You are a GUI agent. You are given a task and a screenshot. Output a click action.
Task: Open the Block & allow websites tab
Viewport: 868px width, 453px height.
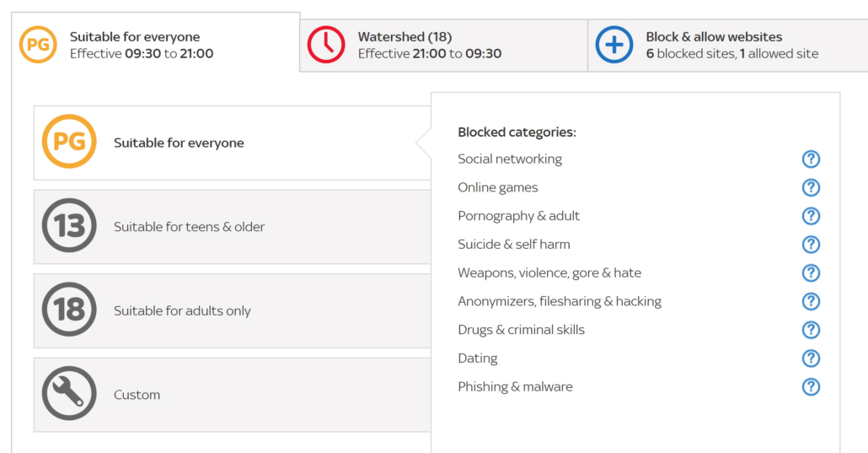coord(728,46)
